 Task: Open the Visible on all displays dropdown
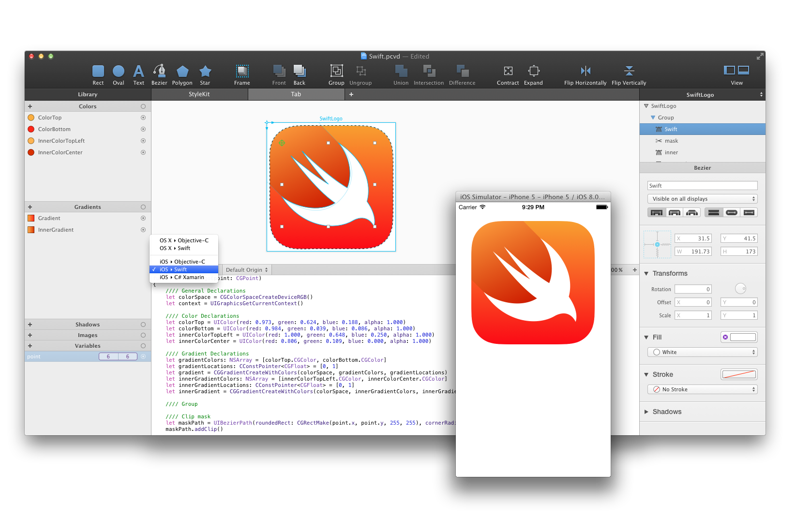(702, 199)
